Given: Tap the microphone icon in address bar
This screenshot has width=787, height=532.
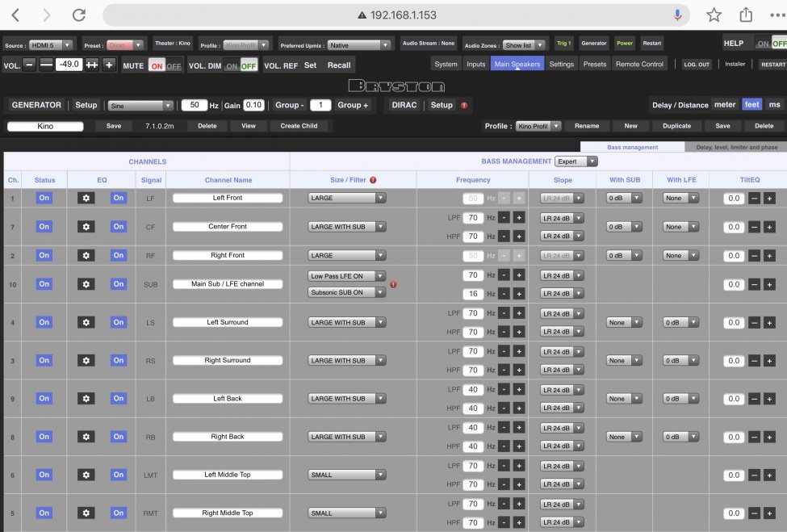Looking at the screenshot, I should [x=677, y=15].
